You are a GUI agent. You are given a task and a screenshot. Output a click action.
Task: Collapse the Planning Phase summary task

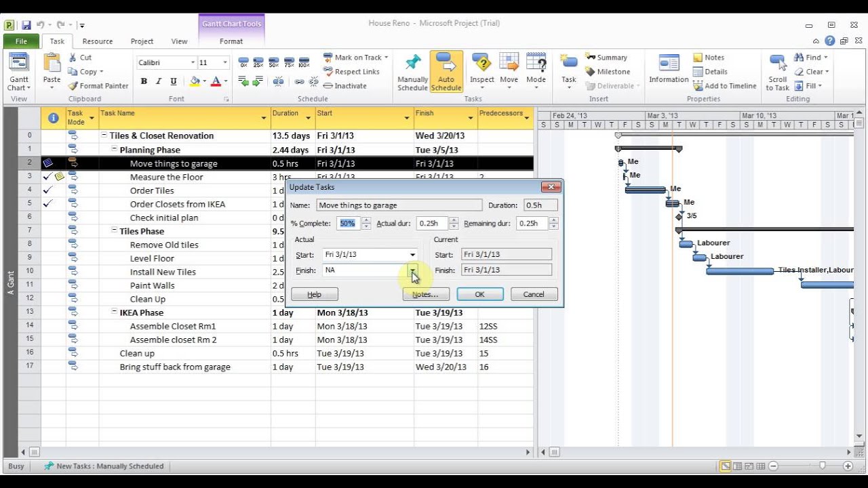[x=115, y=150]
